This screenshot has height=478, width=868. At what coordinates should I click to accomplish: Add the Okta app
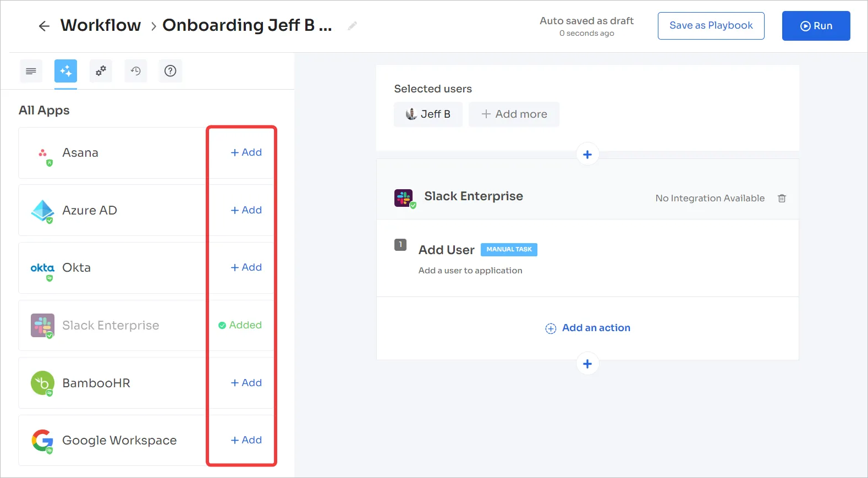click(246, 267)
